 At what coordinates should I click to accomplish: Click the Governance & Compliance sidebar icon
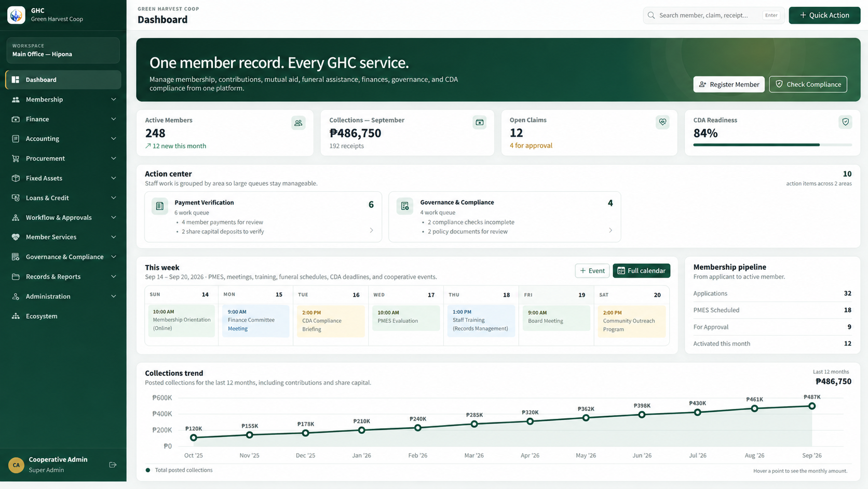(16, 257)
